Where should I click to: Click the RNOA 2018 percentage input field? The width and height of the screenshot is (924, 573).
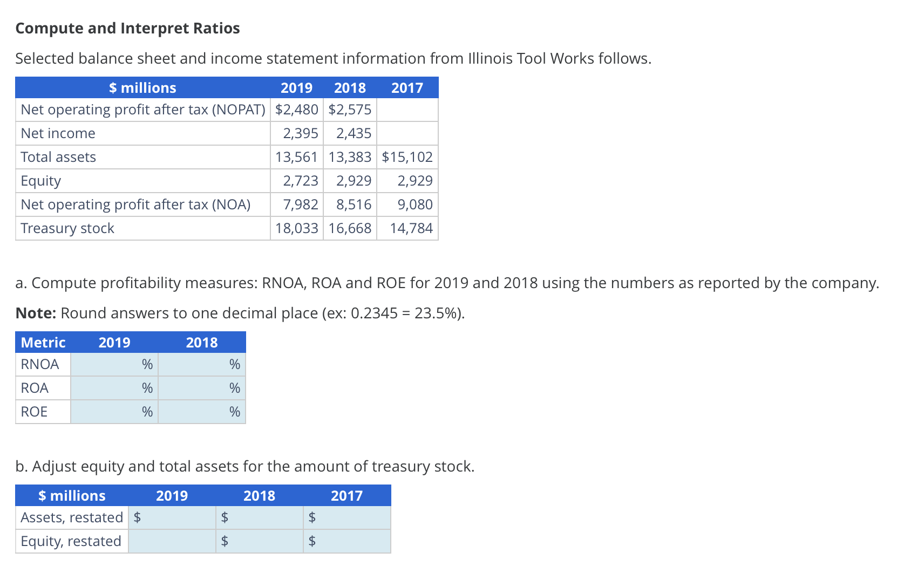click(x=201, y=364)
